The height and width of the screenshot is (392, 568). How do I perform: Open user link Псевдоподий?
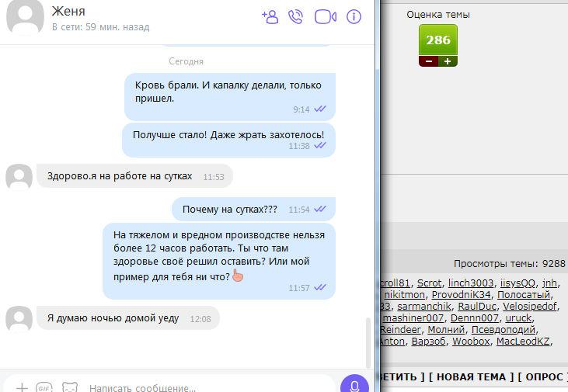504,329
